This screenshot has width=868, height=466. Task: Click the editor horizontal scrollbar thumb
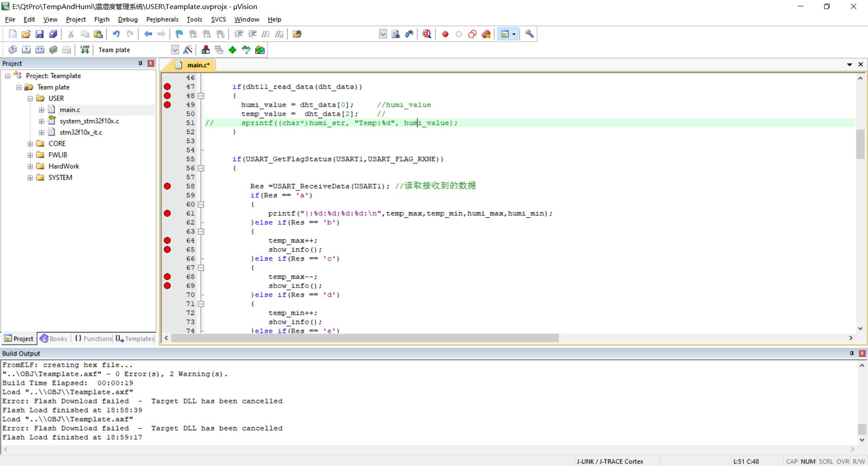pos(365,338)
